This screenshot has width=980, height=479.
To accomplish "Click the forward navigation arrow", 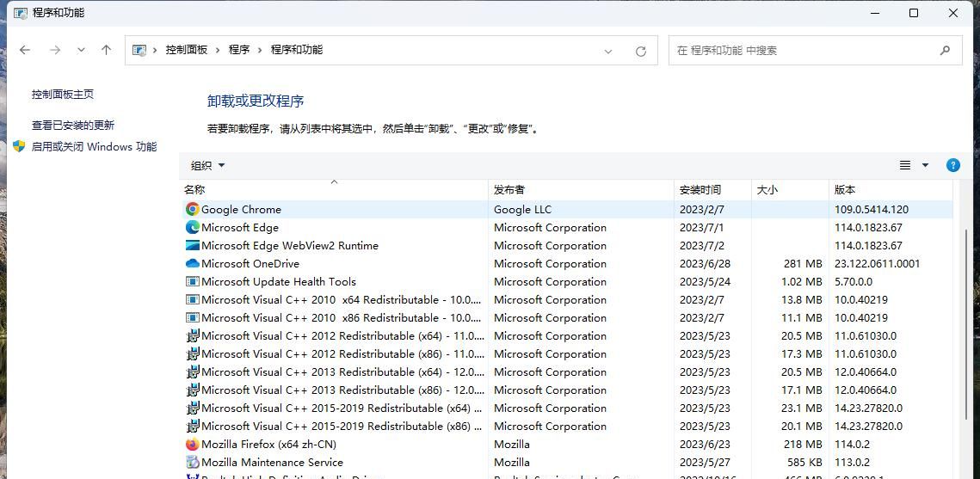I will [x=55, y=50].
